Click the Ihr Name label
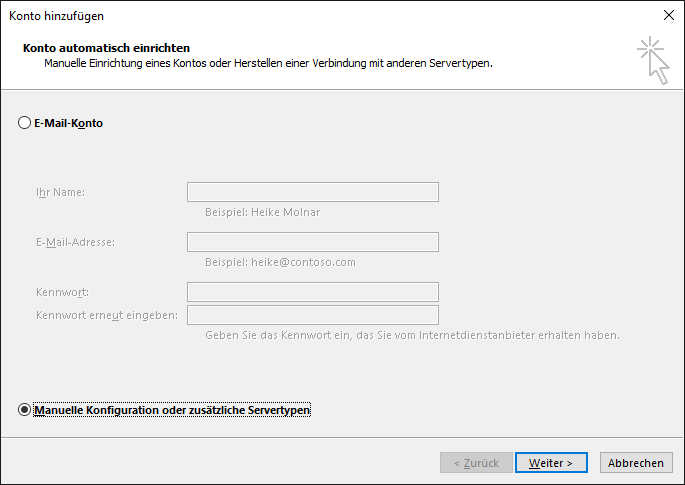Image resolution: width=685 pixels, height=485 pixels. coord(60,192)
